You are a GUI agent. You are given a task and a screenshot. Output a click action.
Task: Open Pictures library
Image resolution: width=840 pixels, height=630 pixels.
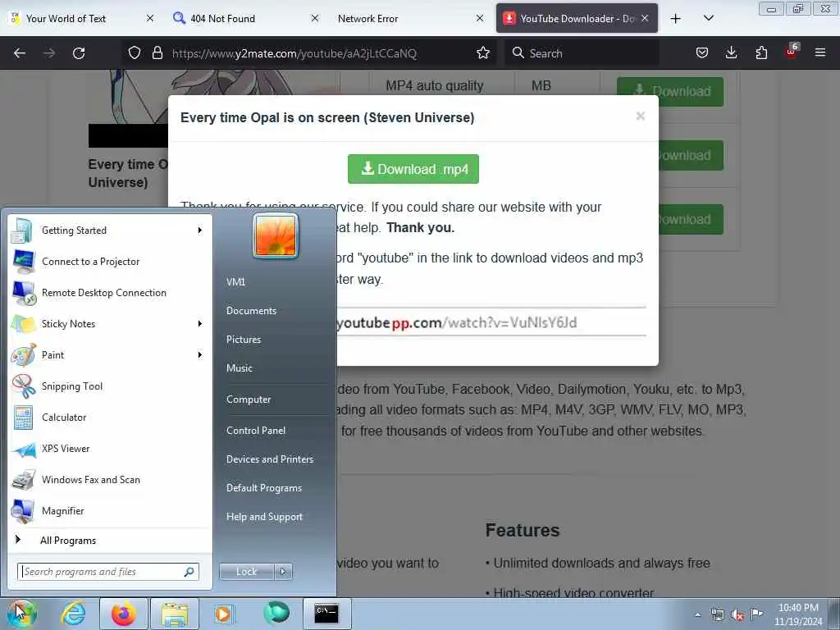tap(243, 340)
